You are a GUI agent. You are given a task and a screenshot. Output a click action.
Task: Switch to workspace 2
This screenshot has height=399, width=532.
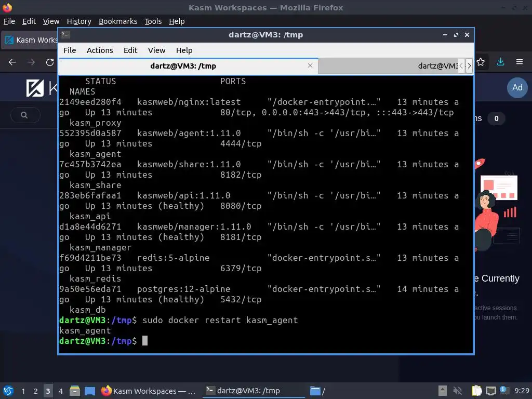pyautogui.click(x=36, y=391)
